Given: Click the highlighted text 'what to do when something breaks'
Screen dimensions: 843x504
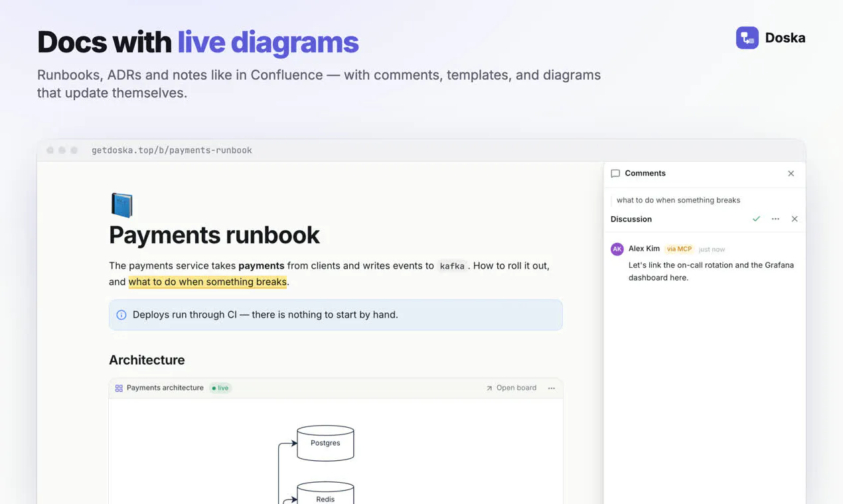Looking at the screenshot, I should coord(208,282).
